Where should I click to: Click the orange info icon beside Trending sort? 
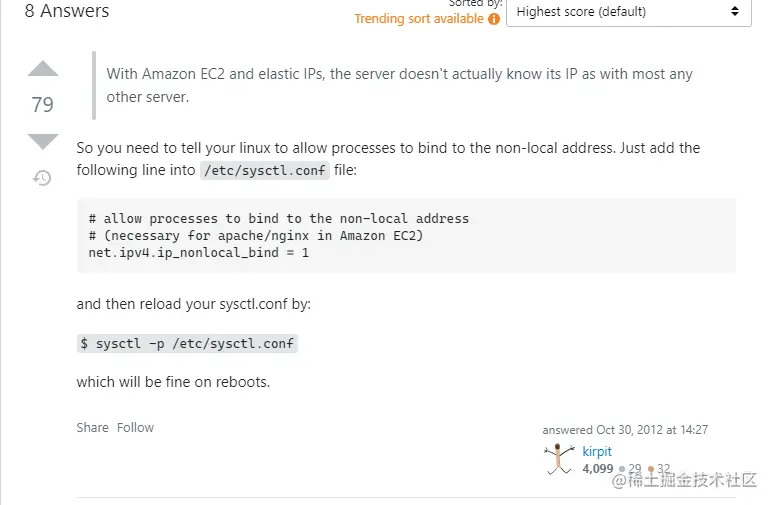[x=494, y=19]
